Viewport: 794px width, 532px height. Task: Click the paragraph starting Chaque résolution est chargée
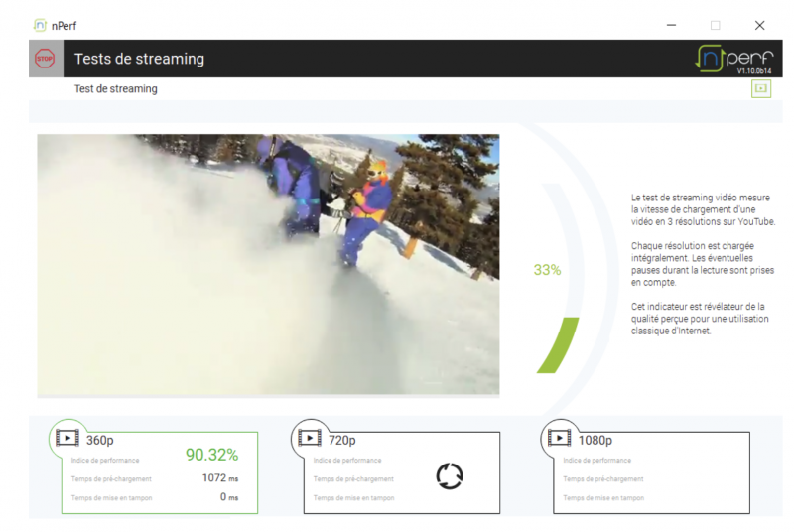[703, 264]
